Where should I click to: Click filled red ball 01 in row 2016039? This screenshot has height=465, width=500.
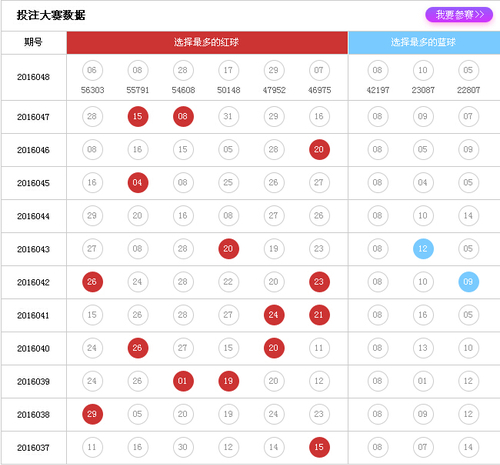[x=183, y=381]
